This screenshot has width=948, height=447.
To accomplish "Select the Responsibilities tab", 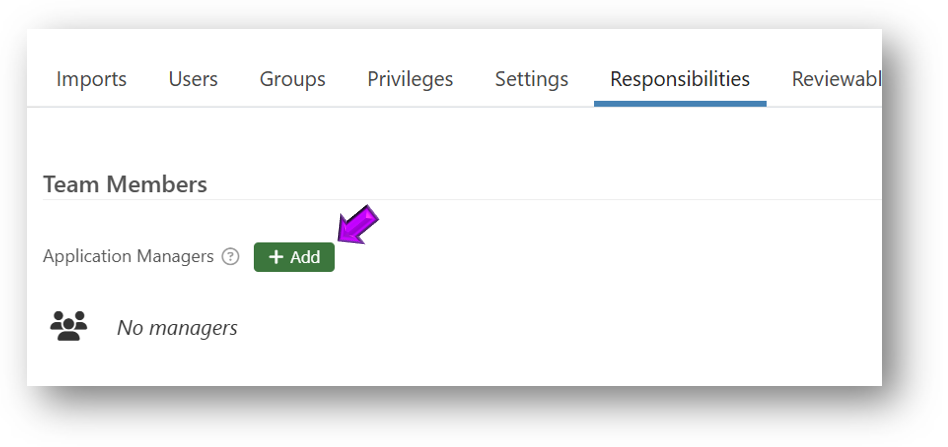I will 680,79.
